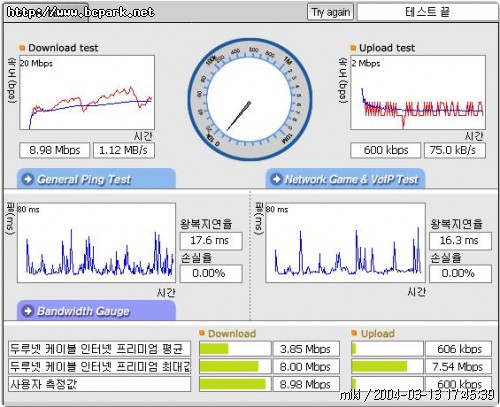Click the 606 kbps upload progress bar
500x407 pixels.
(x=387, y=349)
